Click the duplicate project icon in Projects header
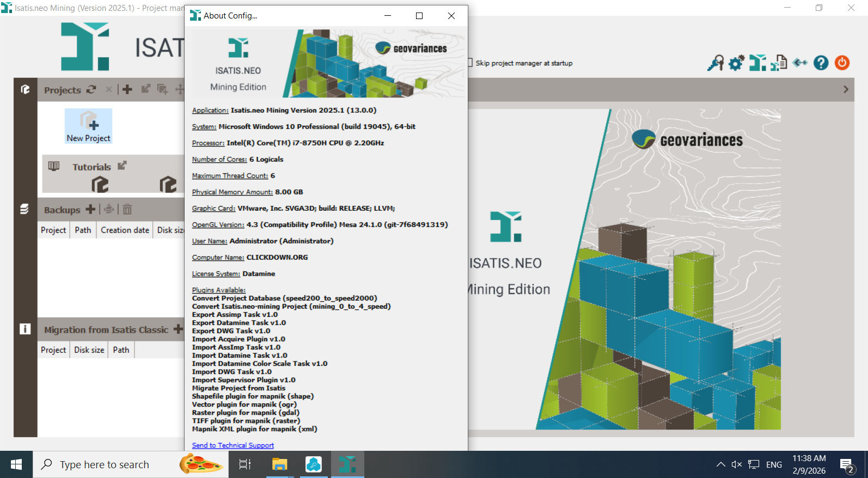The width and height of the screenshot is (868, 478). [x=162, y=89]
